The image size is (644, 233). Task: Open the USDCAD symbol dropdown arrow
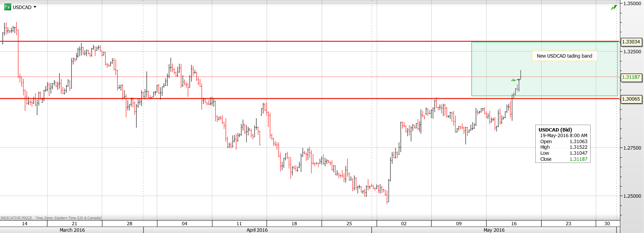click(x=35, y=7)
